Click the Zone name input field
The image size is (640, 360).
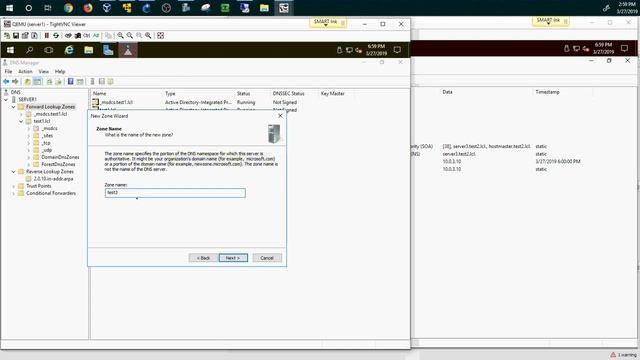tap(175, 193)
